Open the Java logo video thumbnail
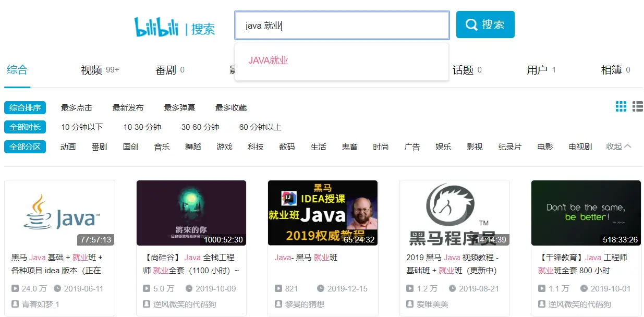 (x=59, y=213)
